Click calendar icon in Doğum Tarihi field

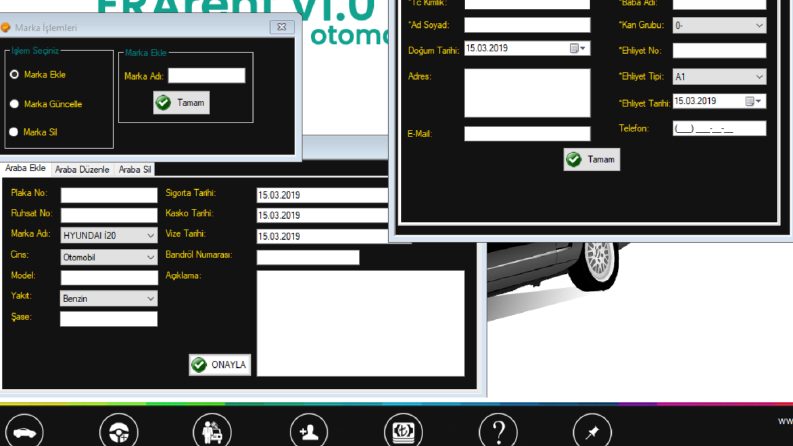click(x=574, y=49)
